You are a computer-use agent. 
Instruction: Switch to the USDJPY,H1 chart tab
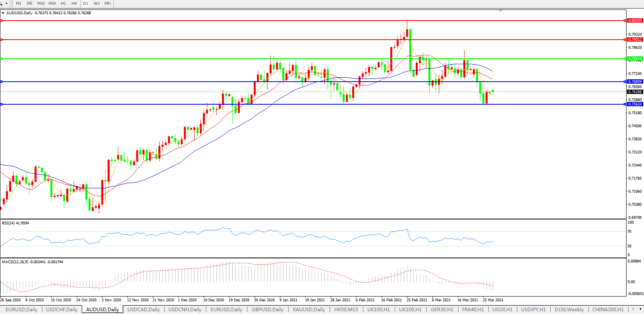[533, 309]
